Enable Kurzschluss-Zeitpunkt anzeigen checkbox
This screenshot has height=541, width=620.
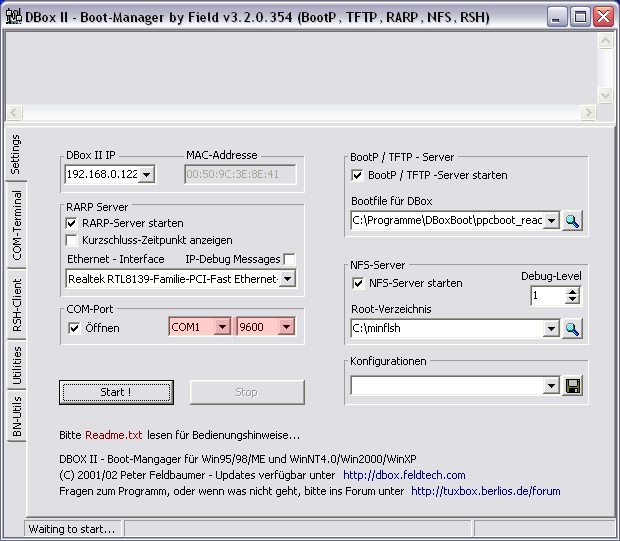coord(72,240)
